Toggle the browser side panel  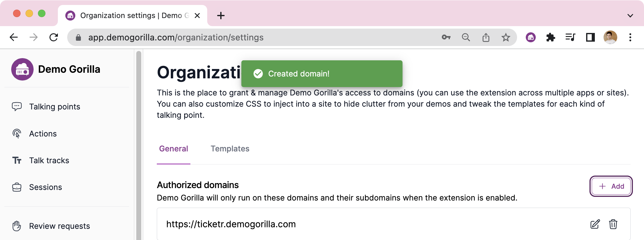pyautogui.click(x=590, y=37)
